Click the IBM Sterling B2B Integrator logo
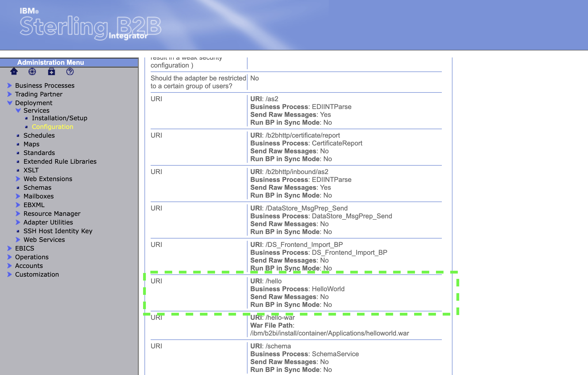This screenshot has width=588, height=375. pyautogui.click(x=90, y=26)
